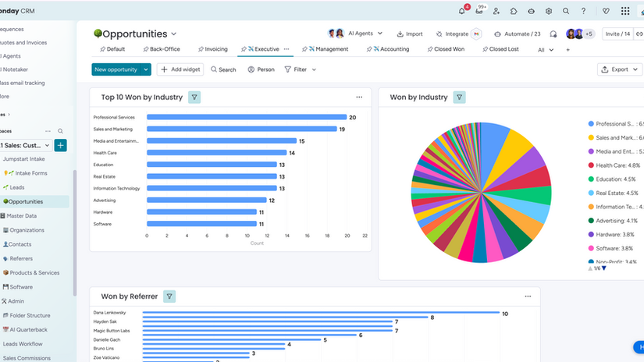Open the notifications bell
This screenshot has height=362, width=644.
coord(461,11)
